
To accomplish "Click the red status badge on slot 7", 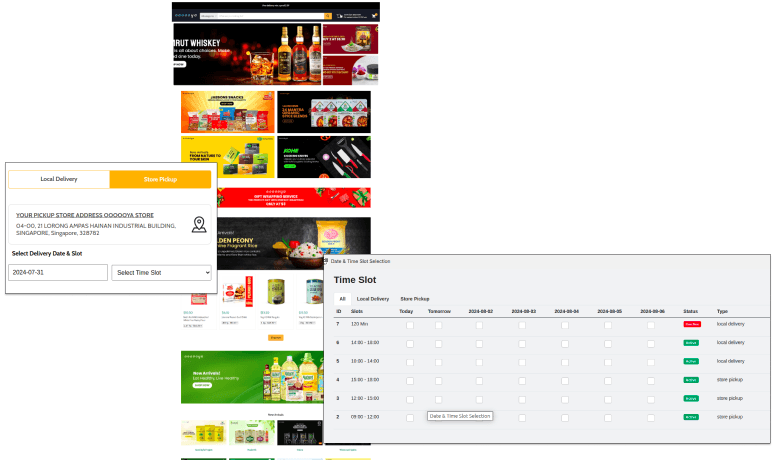I will tap(692, 324).
